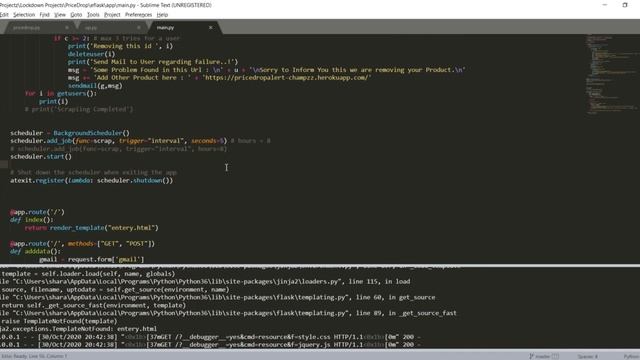Viewport: 640px width, 360px height.
Task: Open the Tools menu
Action: click(93, 15)
